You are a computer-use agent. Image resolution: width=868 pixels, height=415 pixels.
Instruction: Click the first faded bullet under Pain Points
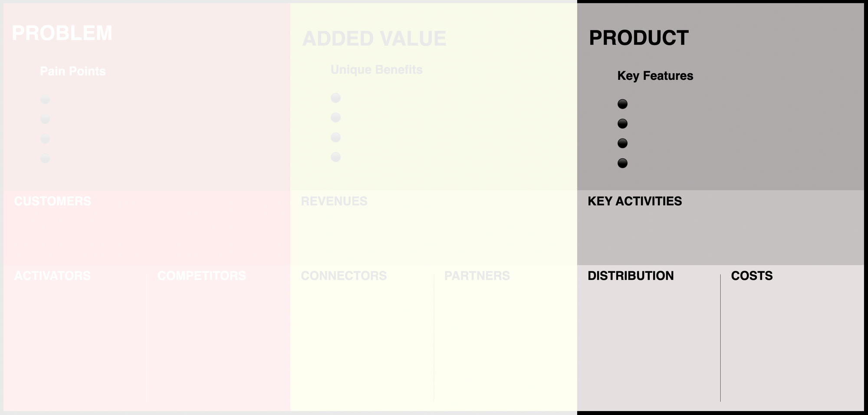point(45,99)
